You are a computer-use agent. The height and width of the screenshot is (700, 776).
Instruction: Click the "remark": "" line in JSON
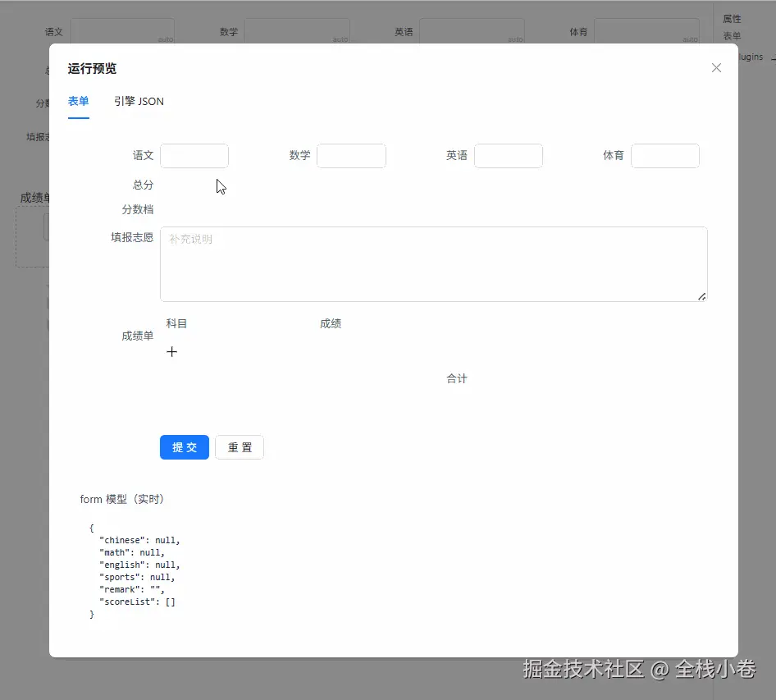(131, 589)
